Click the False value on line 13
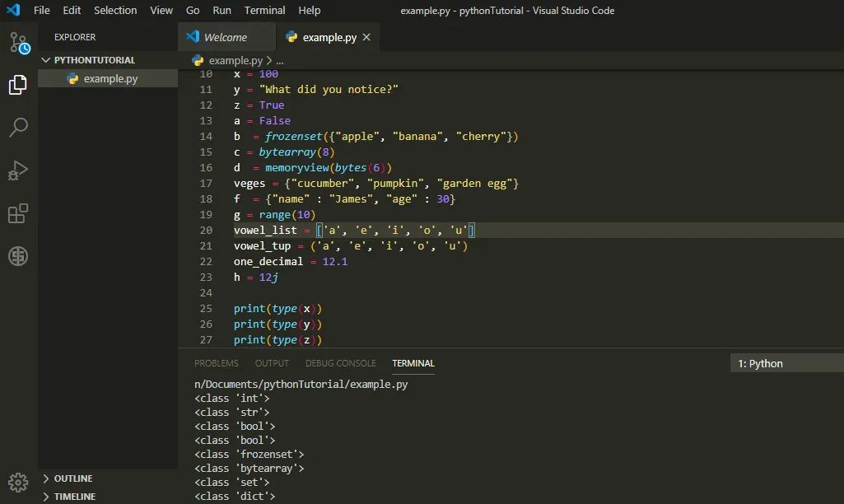This screenshot has height=504, width=844. [274, 121]
